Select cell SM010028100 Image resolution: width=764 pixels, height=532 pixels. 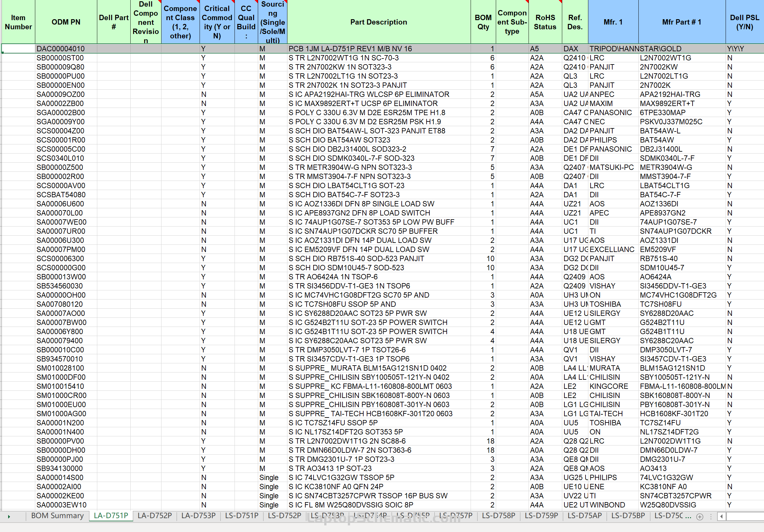pyautogui.click(x=66, y=368)
